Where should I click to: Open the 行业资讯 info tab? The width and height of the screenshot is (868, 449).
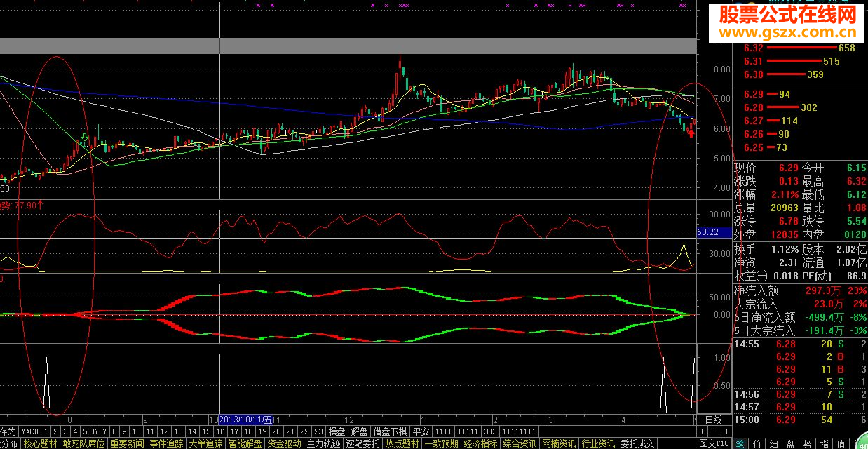pos(598,443)
